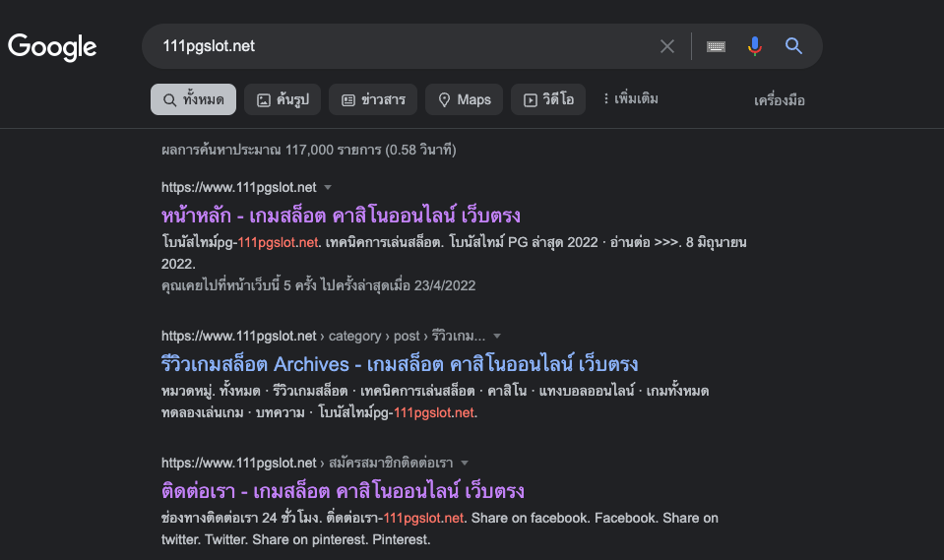Clear the search box with X icon
The width and height of the screenshot is (944, 560).
[x=667, y=46]
